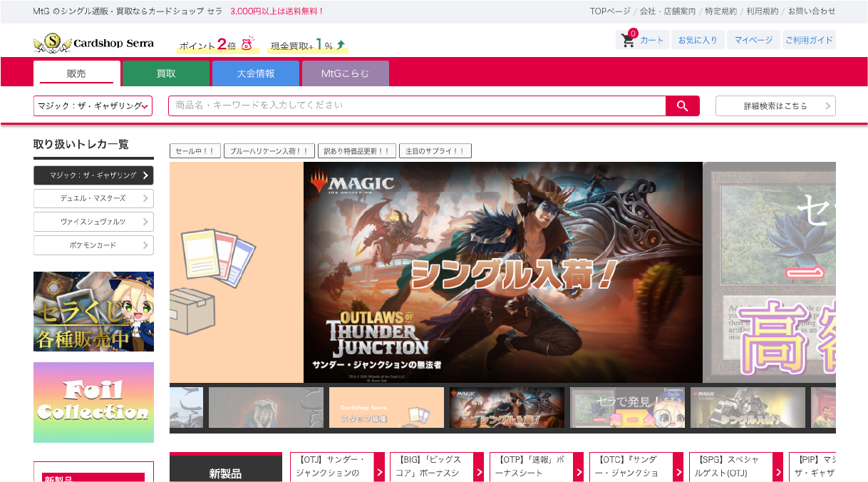Open the shopping cart icon
This screenshot has height=482, width=868.
[628, 41]
